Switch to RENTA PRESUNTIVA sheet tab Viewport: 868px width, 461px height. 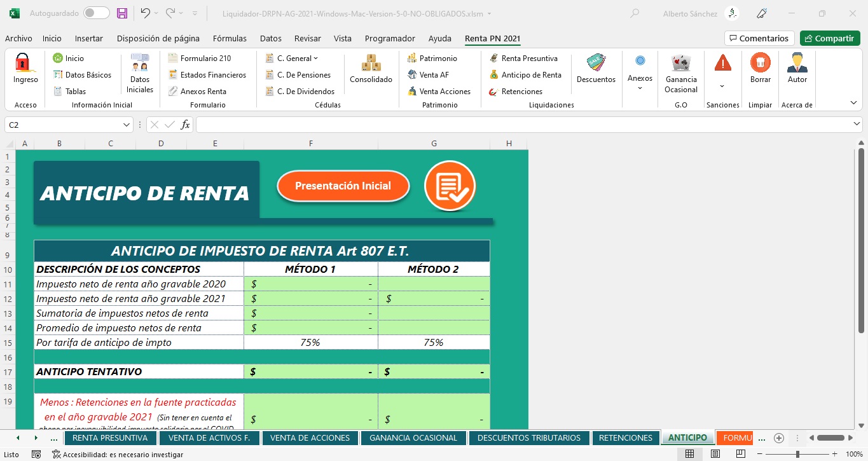pos(110,437)
